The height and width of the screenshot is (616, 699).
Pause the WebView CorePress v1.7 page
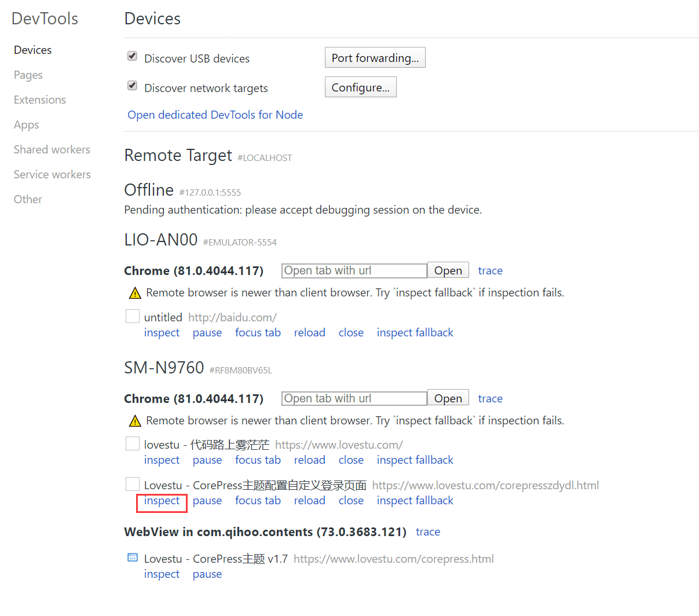click(x=207, y=574)
